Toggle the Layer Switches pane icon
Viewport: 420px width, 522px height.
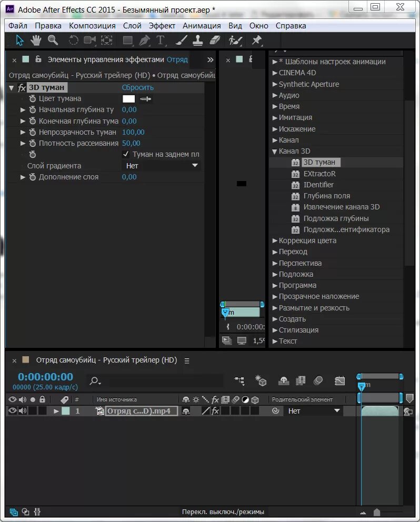click(14, 512)
